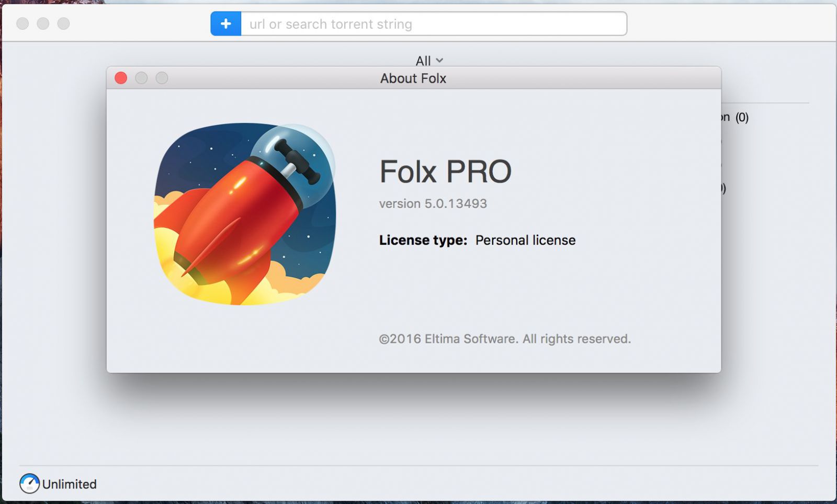
Task: Click the Eltima Software copyright text
Action: point(505,339)
